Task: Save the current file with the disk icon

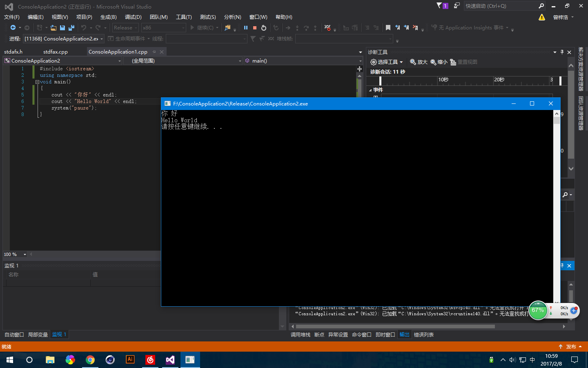Action: click(x=62, y=28)
